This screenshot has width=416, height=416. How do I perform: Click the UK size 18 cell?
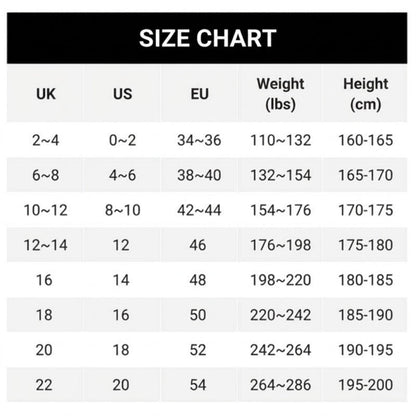pos(45,315)
